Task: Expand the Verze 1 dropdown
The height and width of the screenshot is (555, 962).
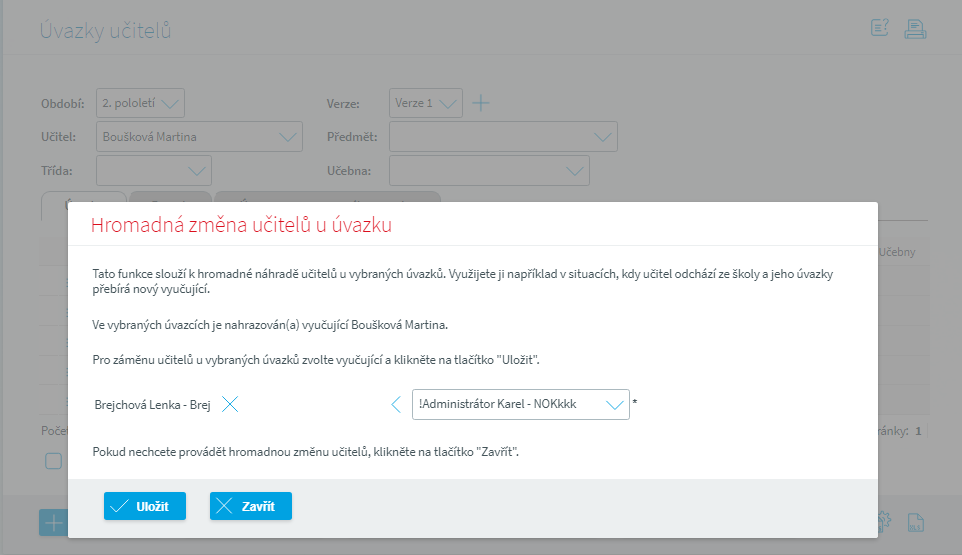Action: point(425,103)
